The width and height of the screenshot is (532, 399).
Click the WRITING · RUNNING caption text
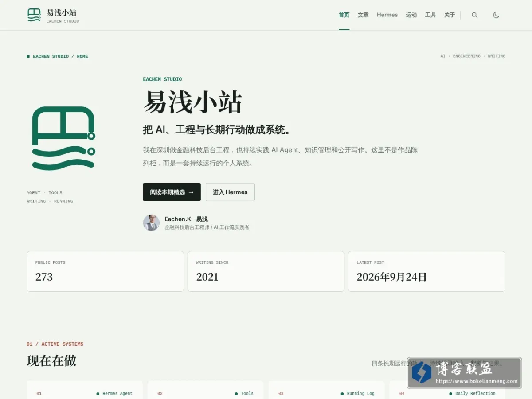[x=50, y=201]
